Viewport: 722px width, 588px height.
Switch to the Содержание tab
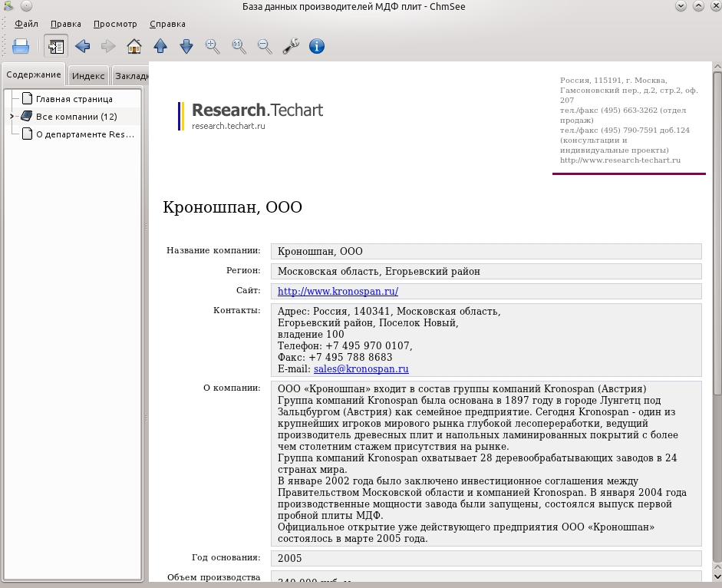pos(34,74)
